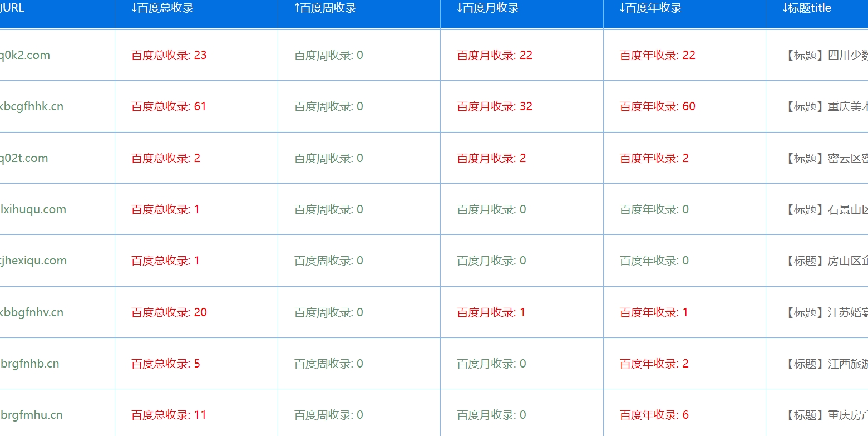The width and height of the screenshot is (868, 436).
Task: Open the q0k2.com URL link
Action: (x=25, y=55)
